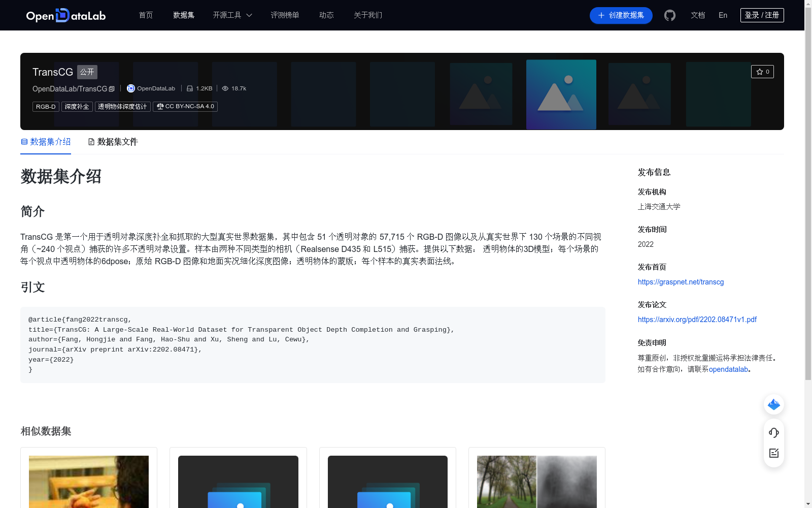Click the 创建数据集 button
Screen dimensions: 812x508
coord(621,15)
